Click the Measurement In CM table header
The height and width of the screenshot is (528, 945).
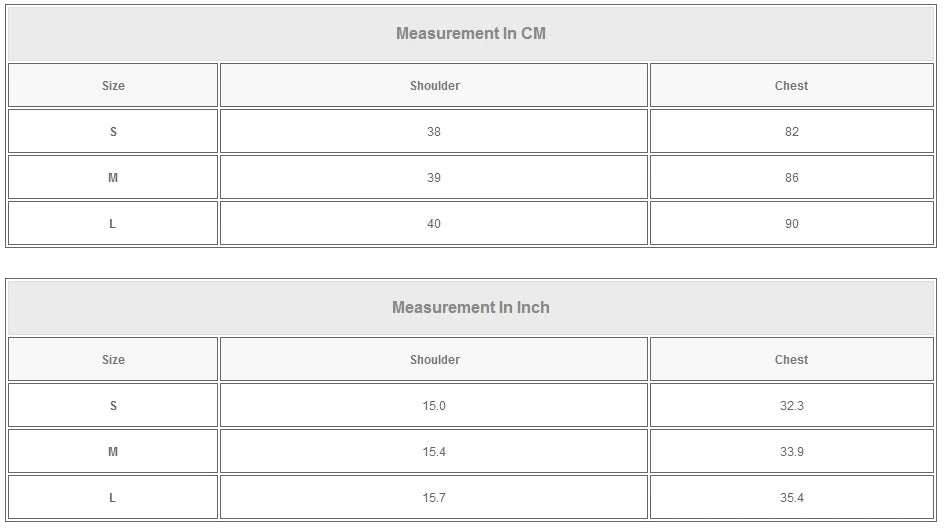tap(471, 33)
